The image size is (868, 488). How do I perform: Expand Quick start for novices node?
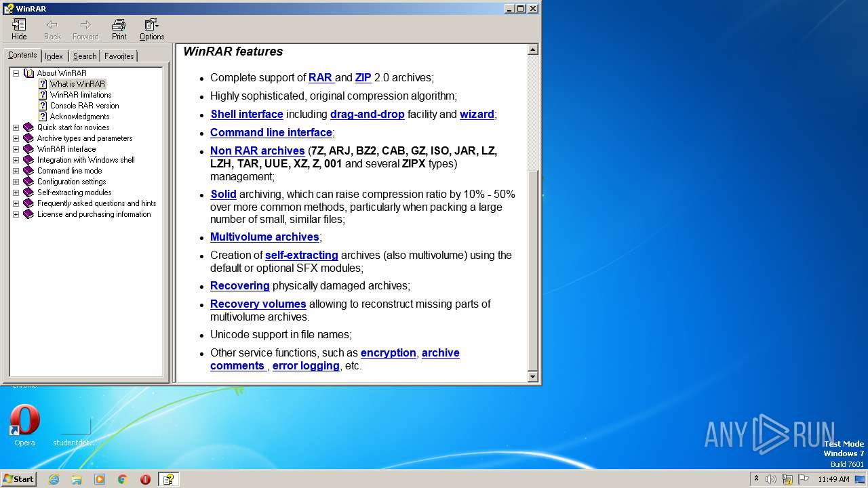click(x=16, y=127)
